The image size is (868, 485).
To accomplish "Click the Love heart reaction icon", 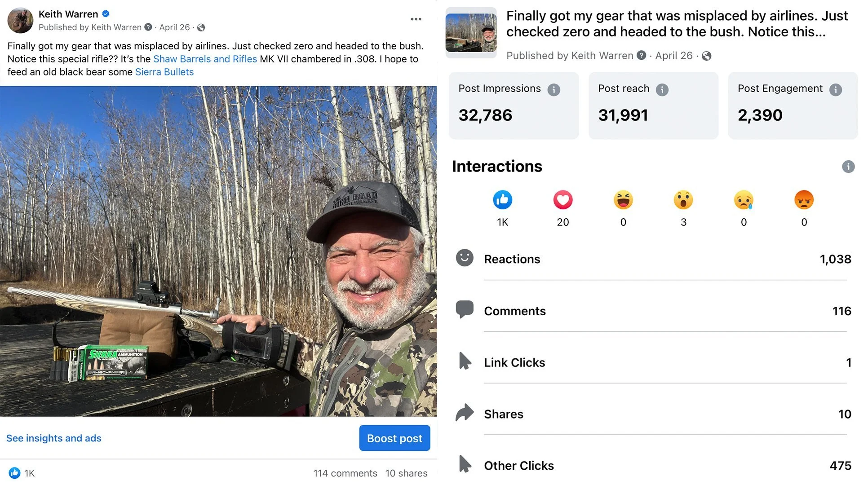I will [x=562, y=200].
